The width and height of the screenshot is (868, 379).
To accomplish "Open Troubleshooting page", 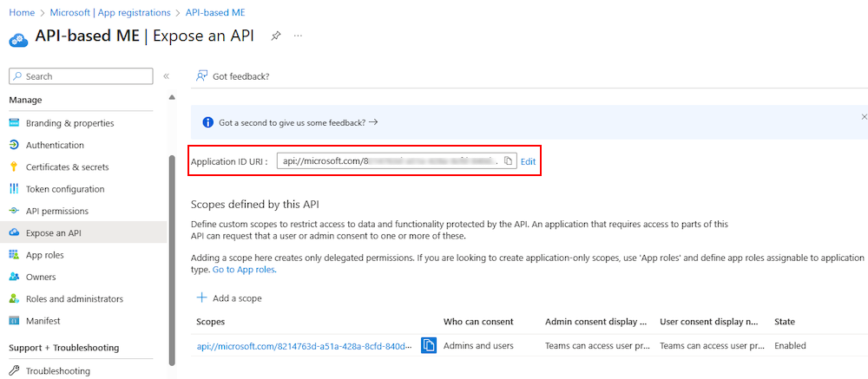I will (x=57, y=370).
